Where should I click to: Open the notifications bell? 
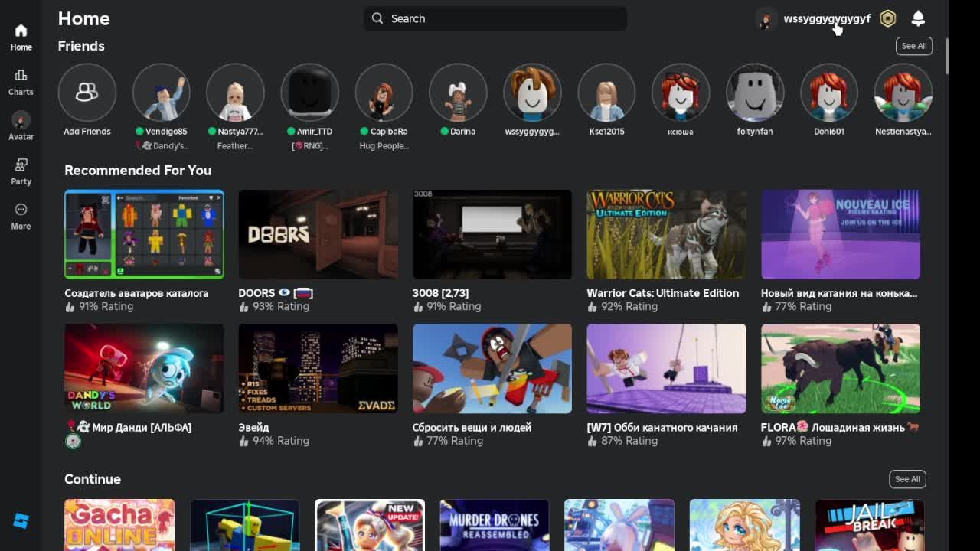pyautogui.click(x=918, y=18)
